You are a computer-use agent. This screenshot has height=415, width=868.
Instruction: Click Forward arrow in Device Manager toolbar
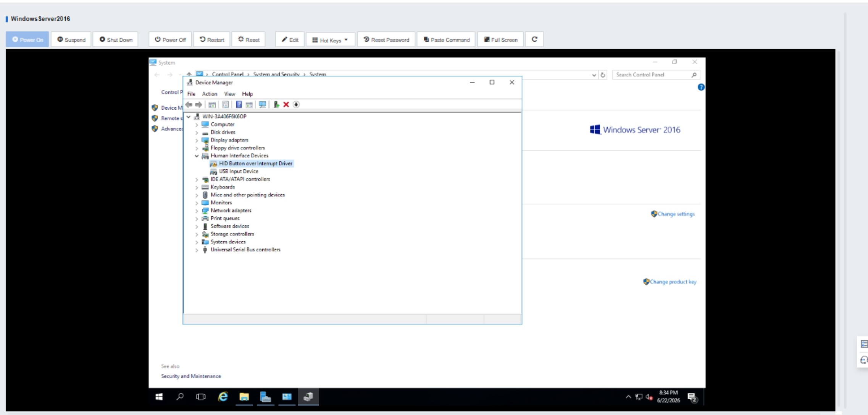point(198,104)
